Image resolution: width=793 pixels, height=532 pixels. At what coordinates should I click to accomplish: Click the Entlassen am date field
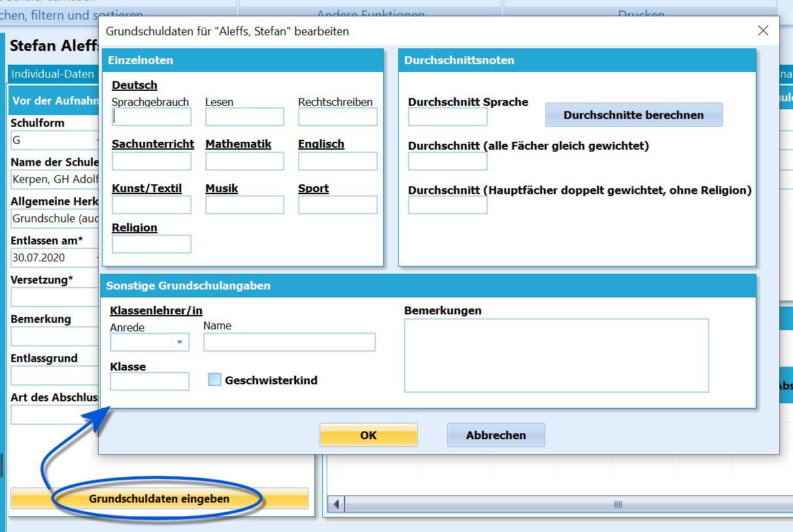coord(55,258)
